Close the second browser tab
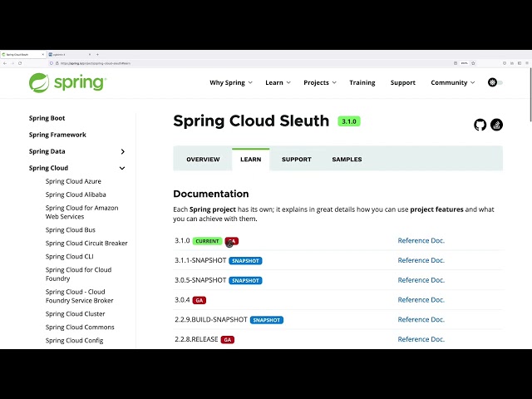532x399 pixels. pyautogui.click(x=90, y=55)
